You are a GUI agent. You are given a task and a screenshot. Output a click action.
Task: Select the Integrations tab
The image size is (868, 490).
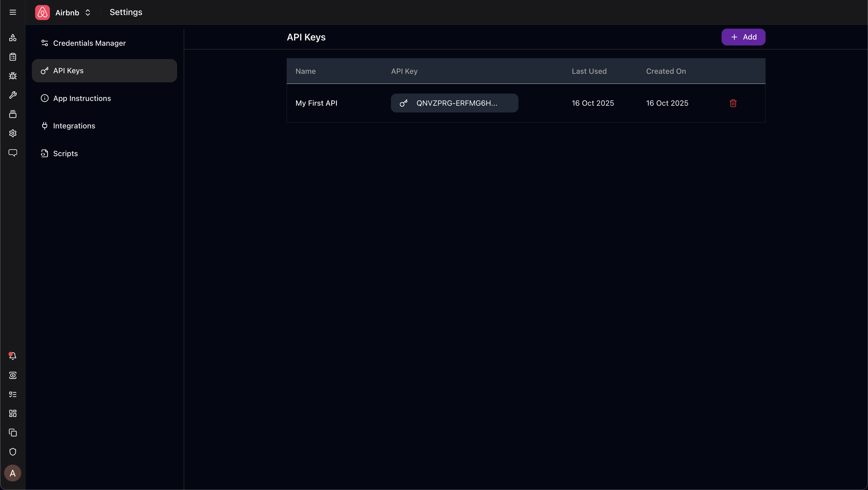(74, 126)
